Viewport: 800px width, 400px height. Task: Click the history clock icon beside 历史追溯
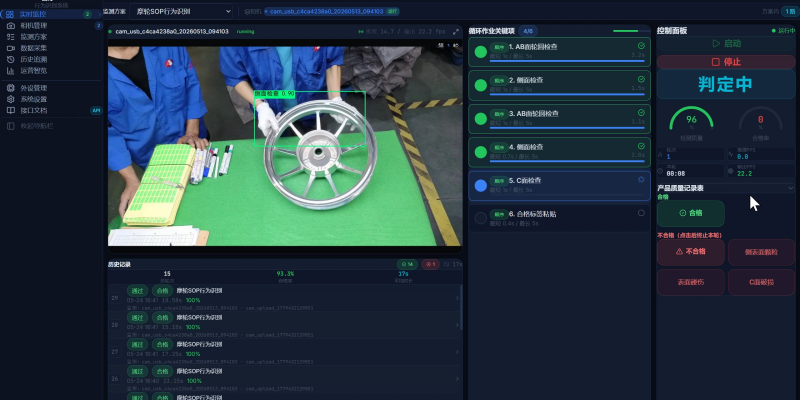(x=10, y=59)
